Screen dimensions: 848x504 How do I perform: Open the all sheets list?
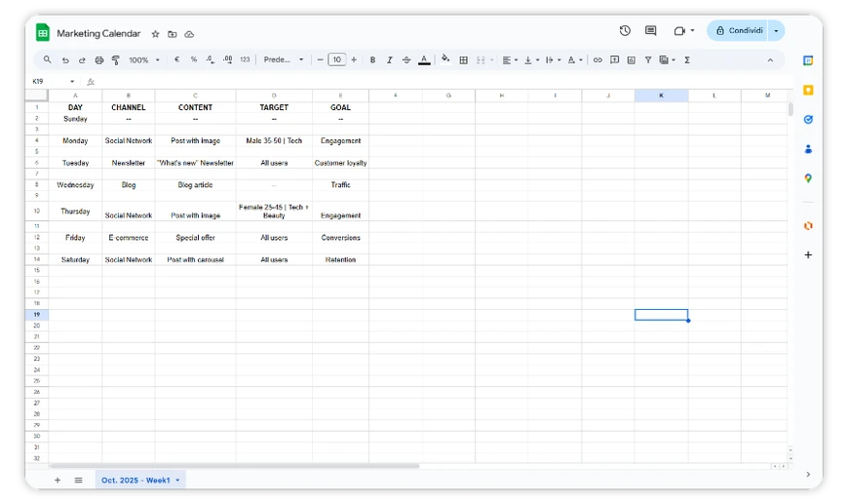coord(78,480)
